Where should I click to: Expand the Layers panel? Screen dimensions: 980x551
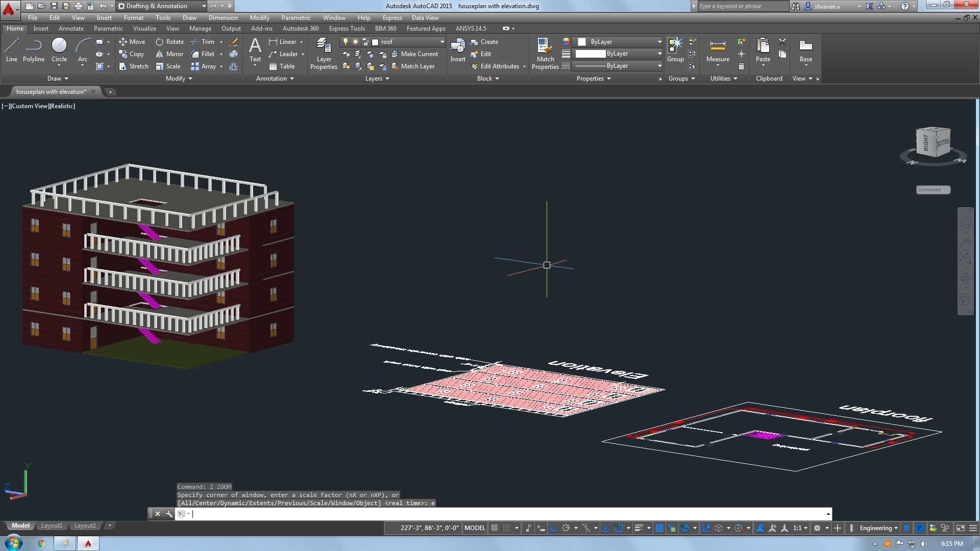[x=377, y=79]
